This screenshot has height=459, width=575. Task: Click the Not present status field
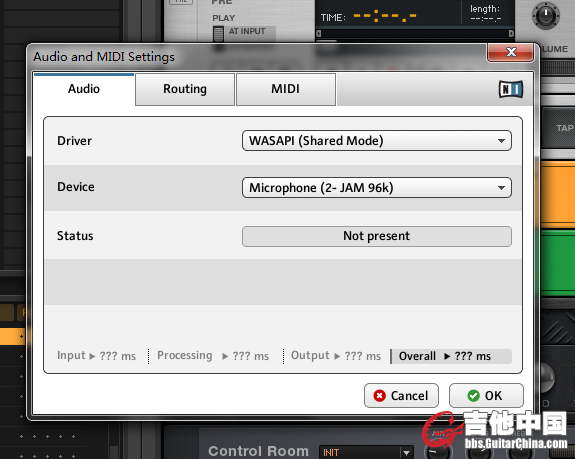tap(377, 236)
